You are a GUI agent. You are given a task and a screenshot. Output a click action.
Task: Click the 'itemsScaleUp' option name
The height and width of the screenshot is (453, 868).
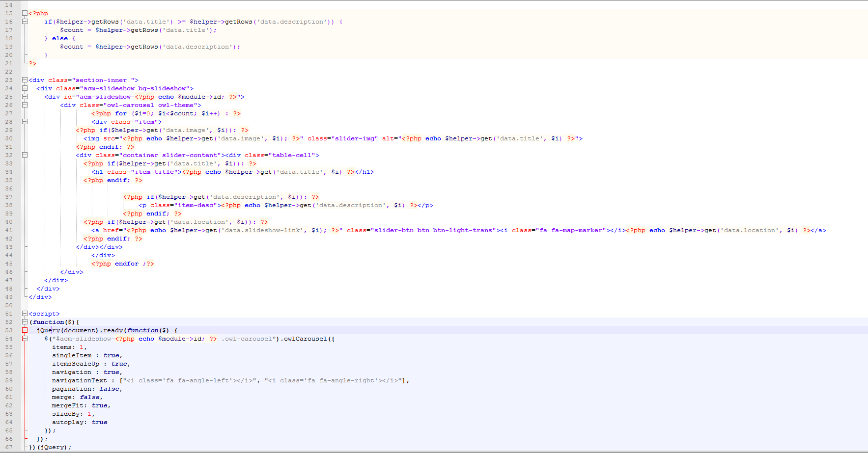pyautogui.click(x=76, y=364)
